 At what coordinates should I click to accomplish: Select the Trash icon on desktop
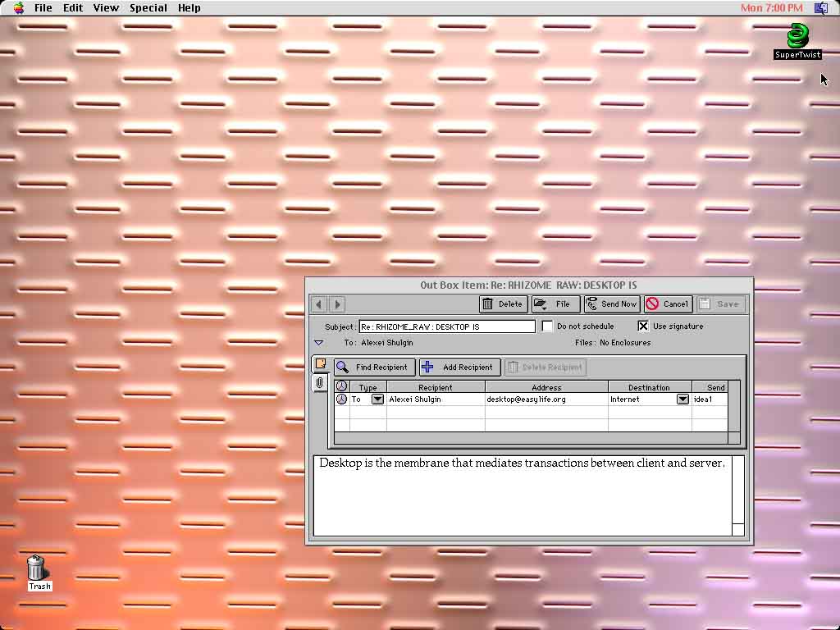click(36, 568)
